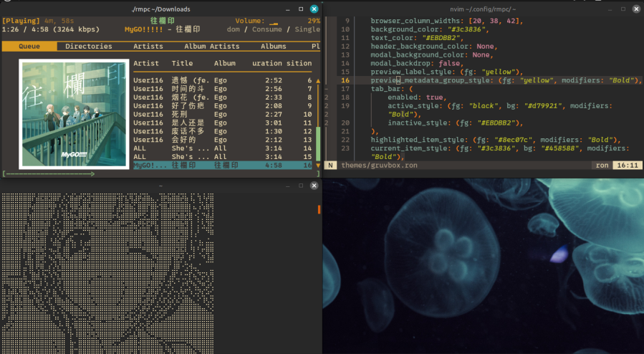Click the queue scrollbar up arrow
644x354 pixels.
[318, 80]
